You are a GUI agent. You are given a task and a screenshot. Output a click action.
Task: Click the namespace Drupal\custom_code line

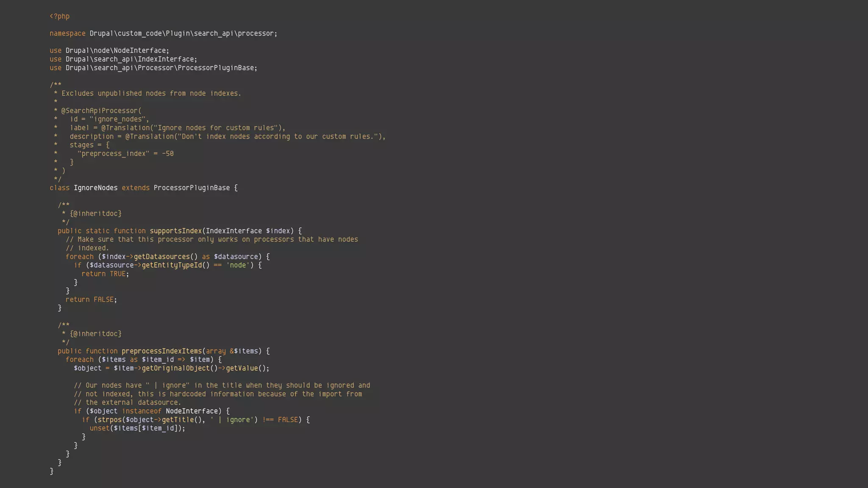point(164,33)
